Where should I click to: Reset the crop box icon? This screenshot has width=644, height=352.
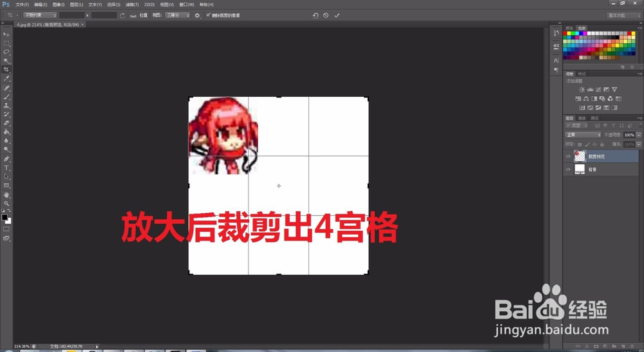[x=316, y=15]
